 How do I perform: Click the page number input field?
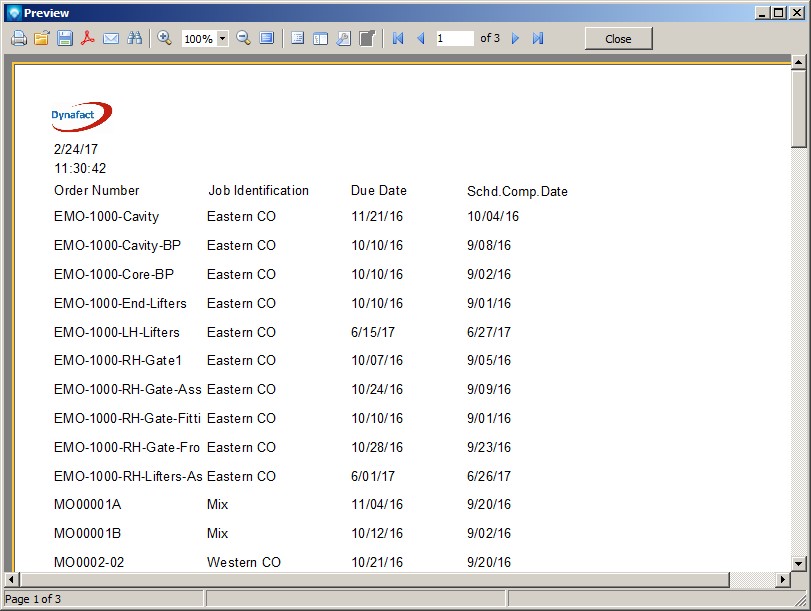pyautogui.click(x=454, y=38)
